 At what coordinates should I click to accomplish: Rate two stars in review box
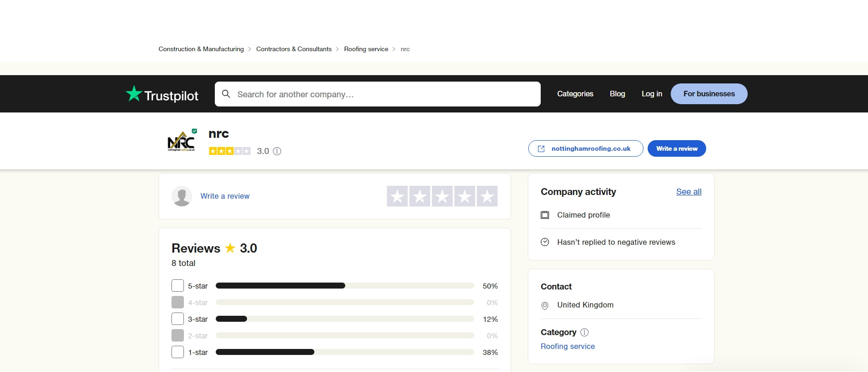[x=419, y=196]
